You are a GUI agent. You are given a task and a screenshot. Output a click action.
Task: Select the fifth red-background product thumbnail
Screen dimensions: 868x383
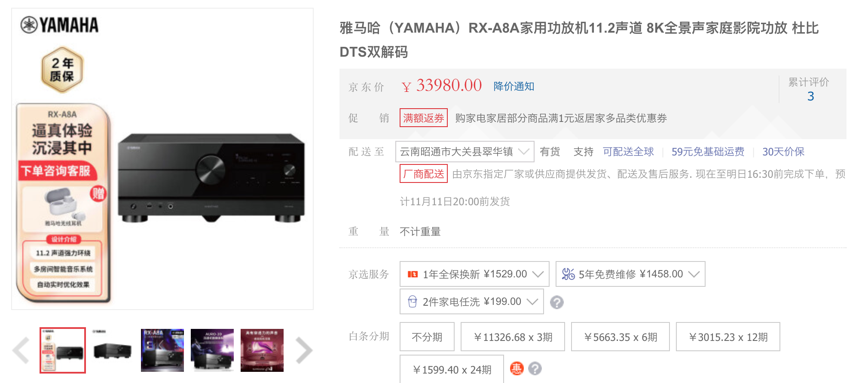(262, 350)
